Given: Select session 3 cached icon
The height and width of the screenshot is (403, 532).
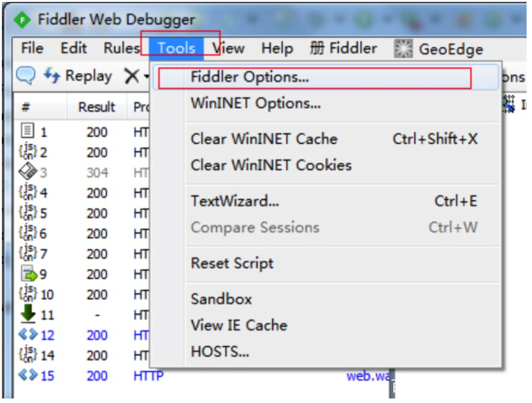Looking at the screenshot, I should [x=27, y=171].
